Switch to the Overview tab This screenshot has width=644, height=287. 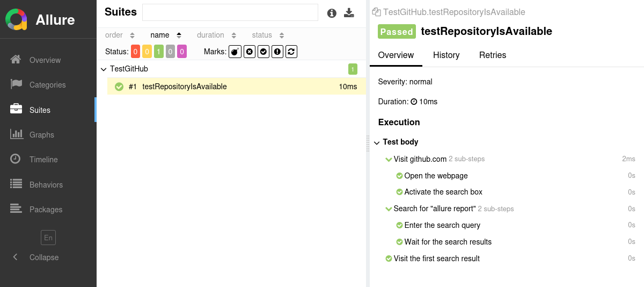click(396, 55)
